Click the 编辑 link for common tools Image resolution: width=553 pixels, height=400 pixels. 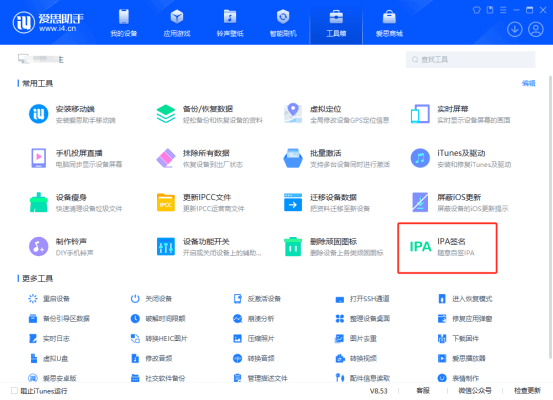pyautogui.click(x=528, y=83)
